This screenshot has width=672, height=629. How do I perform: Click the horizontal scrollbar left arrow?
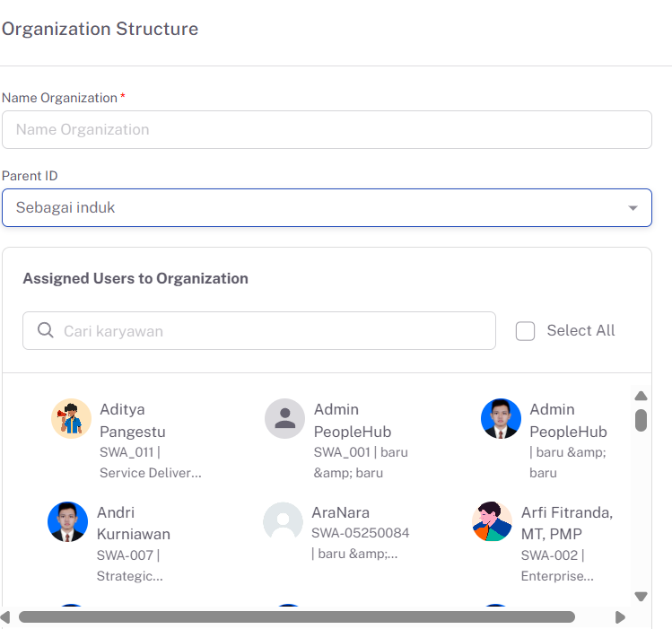coord(5,617)
